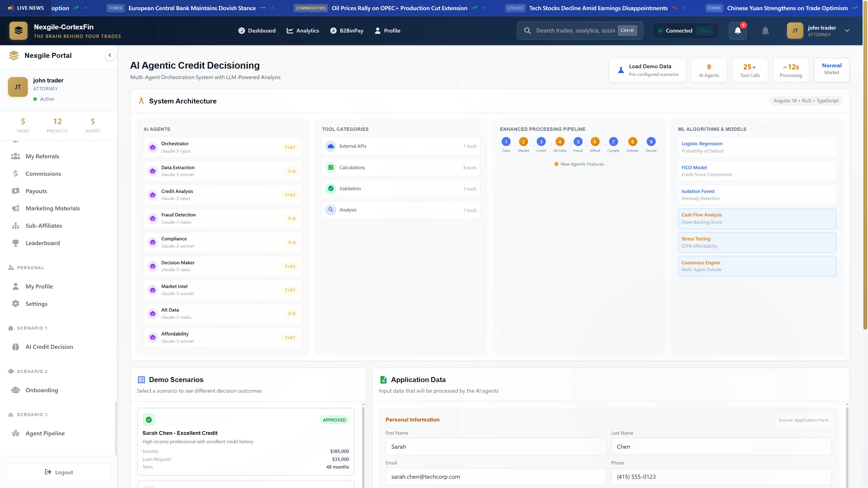Click the Load Demo Data button

[647, 70]
